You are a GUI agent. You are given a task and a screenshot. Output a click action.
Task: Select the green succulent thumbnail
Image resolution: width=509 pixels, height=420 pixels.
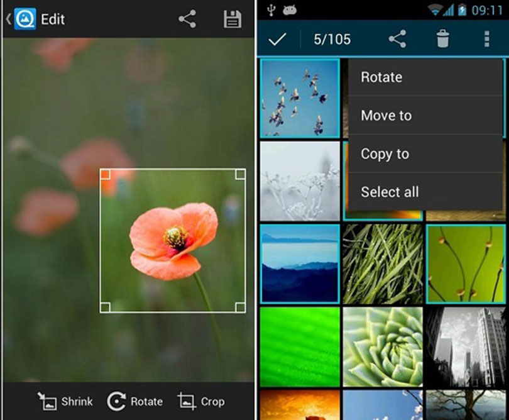[x=383, y=347]
